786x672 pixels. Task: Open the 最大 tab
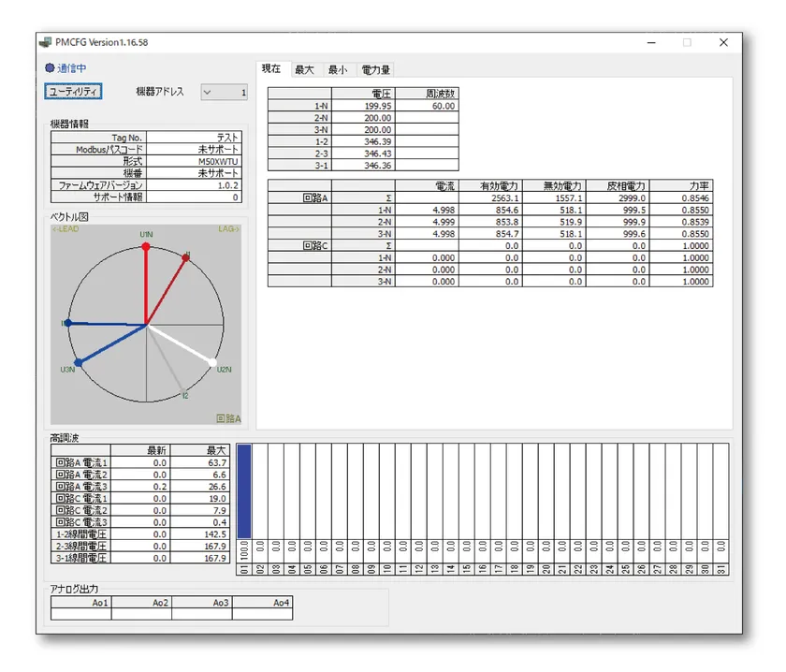(304, 69)
